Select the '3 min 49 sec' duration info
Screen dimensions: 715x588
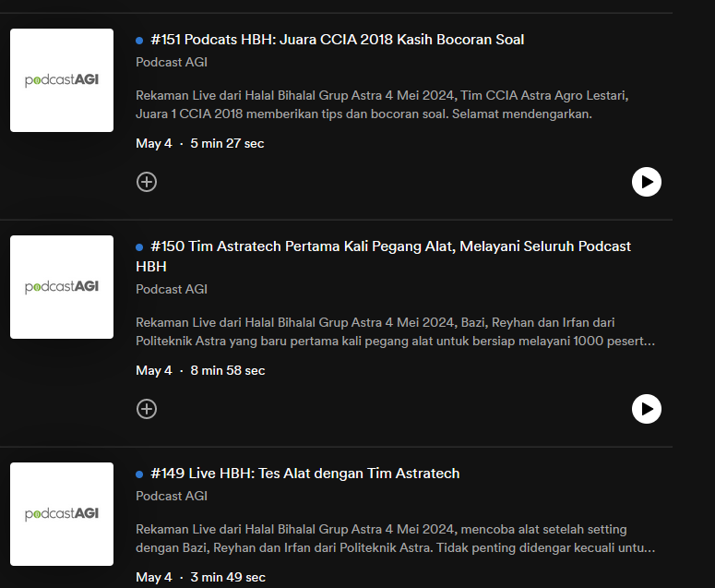tap(227, 577)
